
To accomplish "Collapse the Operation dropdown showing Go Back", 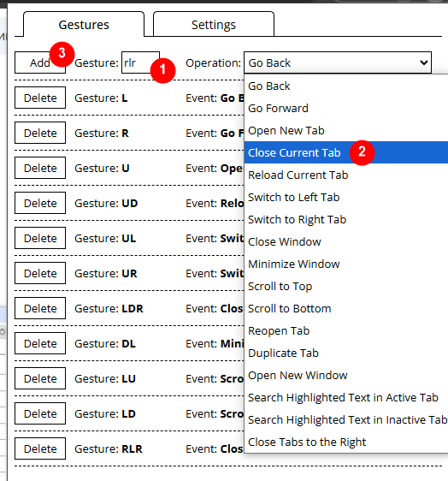I will pyautogui.click(x=338, y=62).
